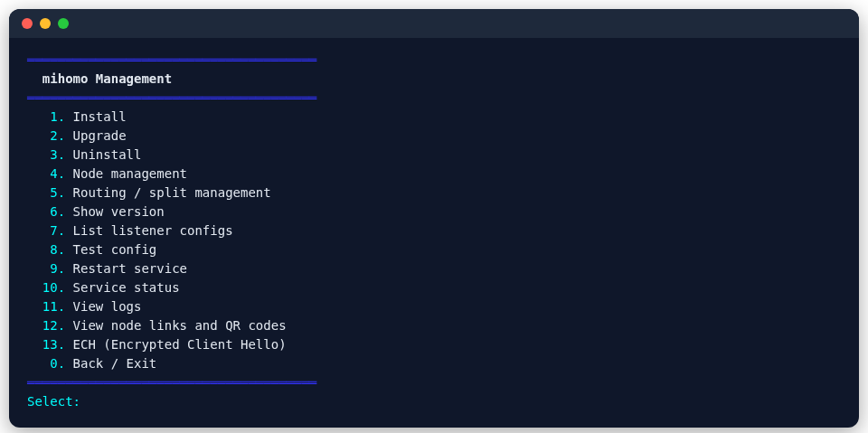Viewport: 868px width, 433px height.
Task: Select View logs entry
Action: pyautogui.click(x=91, y=306)
